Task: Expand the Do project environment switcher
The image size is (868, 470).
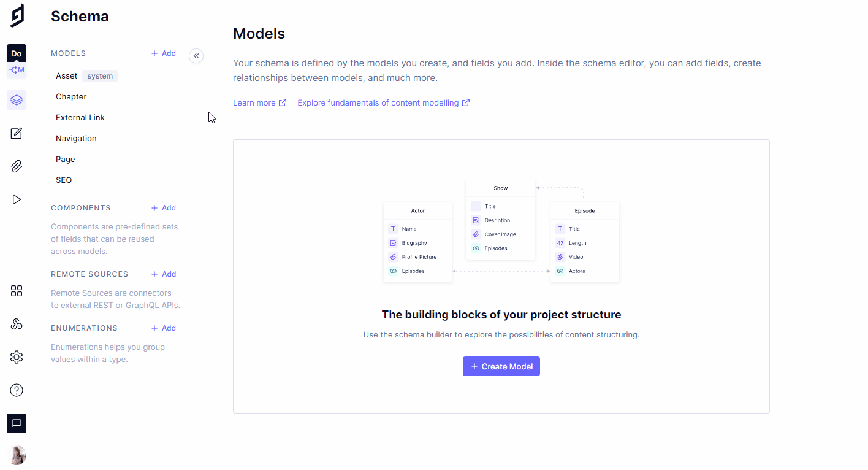Action: tap(16, 53)
